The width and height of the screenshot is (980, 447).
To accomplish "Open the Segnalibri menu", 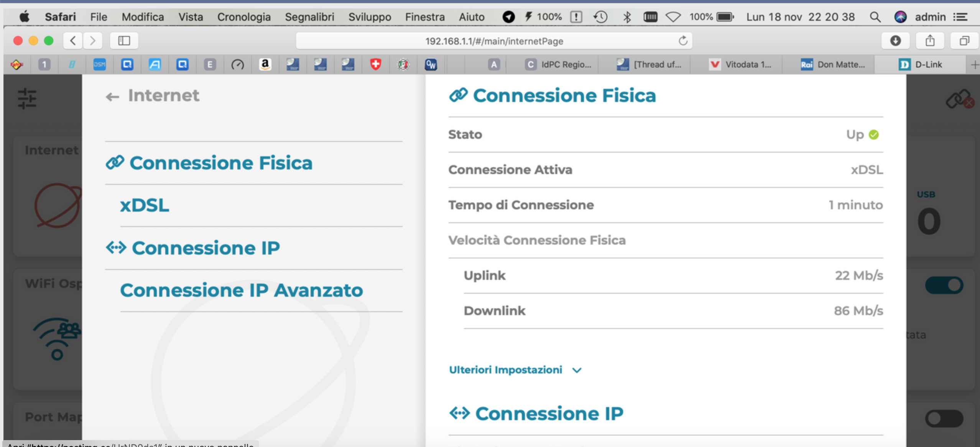I will [x=309, y=17].
